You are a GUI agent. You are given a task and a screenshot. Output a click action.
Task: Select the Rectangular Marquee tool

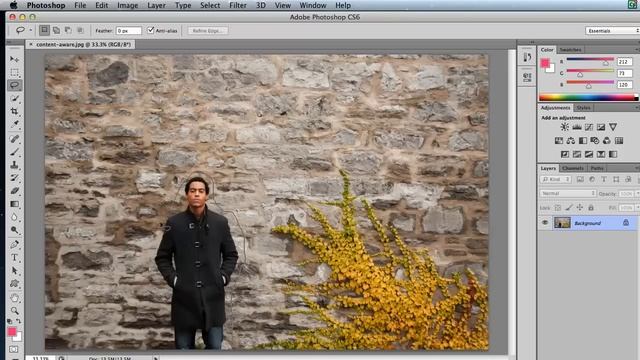click(x=14, y=72)
